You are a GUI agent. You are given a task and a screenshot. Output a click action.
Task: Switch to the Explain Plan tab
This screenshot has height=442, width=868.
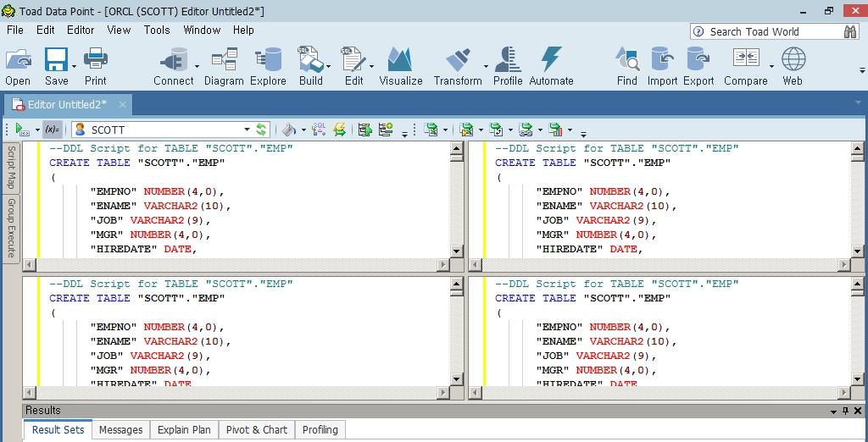pyautogui.click(x=184, y=430)
